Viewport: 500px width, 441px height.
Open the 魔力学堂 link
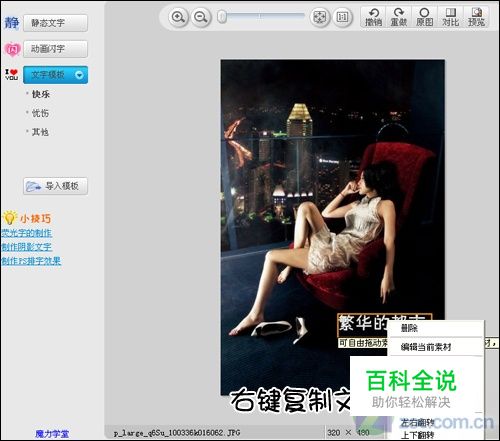click(52, 434)
